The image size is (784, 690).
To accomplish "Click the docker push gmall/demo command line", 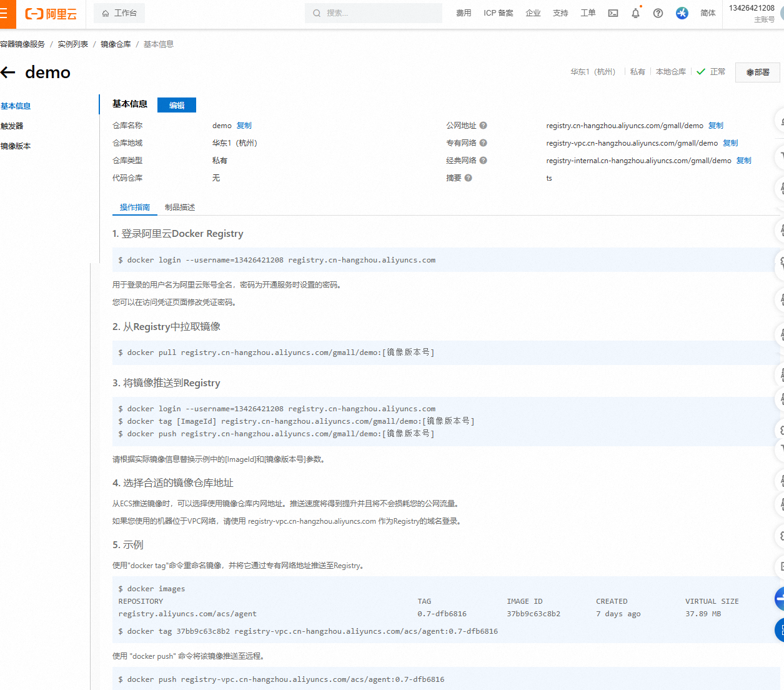I will click(x=276, y=434).
